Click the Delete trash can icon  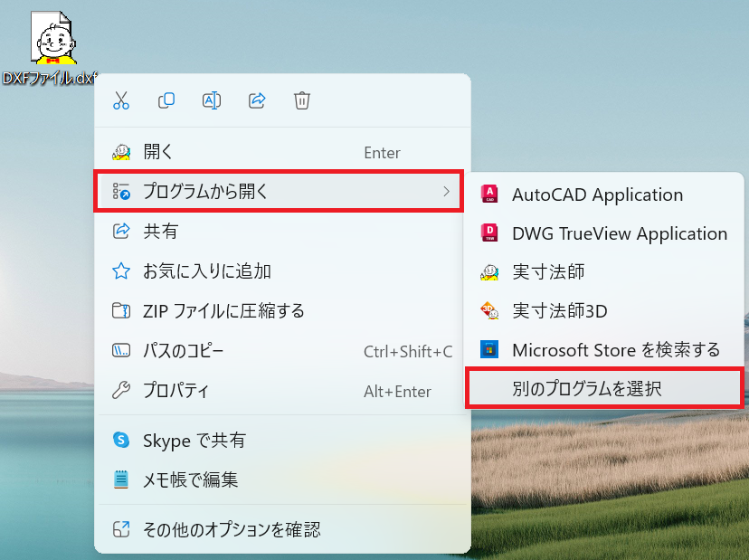point(302,100)
